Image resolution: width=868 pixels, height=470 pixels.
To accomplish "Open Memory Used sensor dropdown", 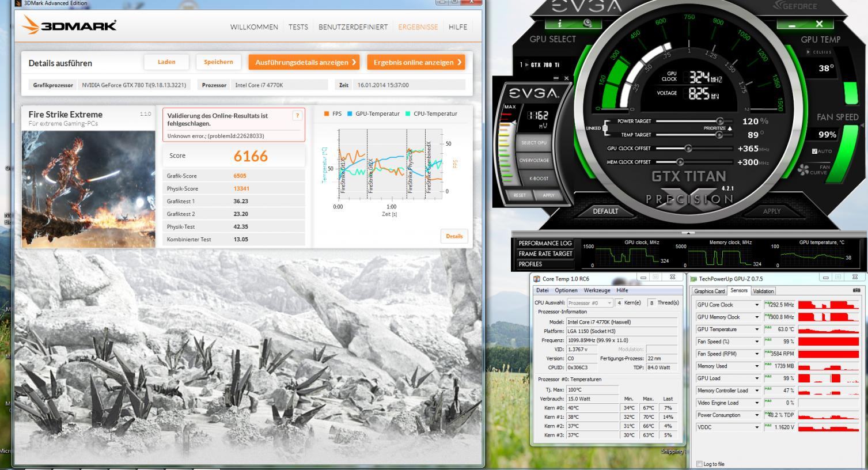I will tap(757, 366).
